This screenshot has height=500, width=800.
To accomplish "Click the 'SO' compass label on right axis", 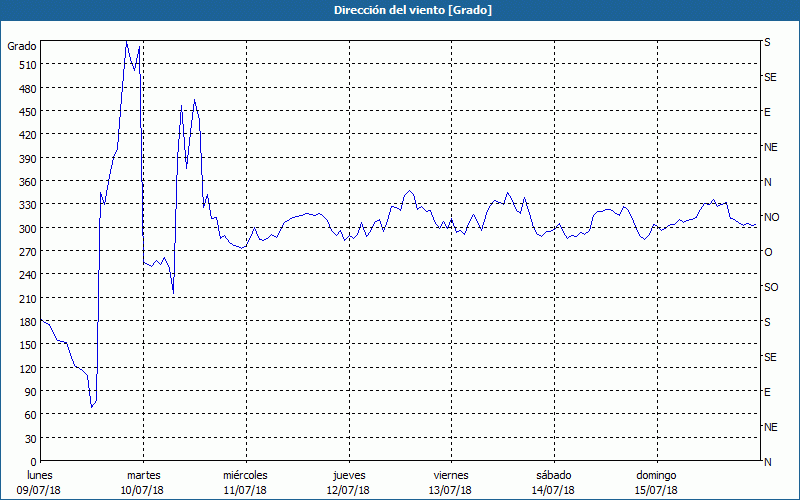I will (x=771, y=287).
